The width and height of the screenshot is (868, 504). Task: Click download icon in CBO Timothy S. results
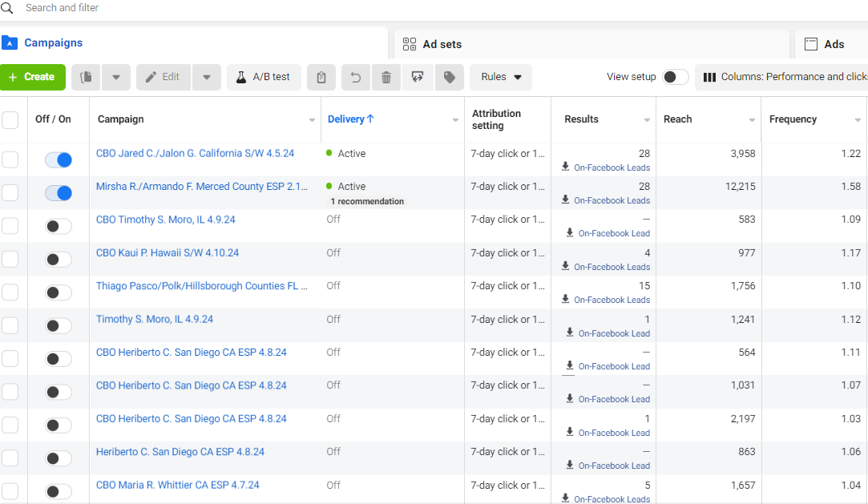point(570,232)
